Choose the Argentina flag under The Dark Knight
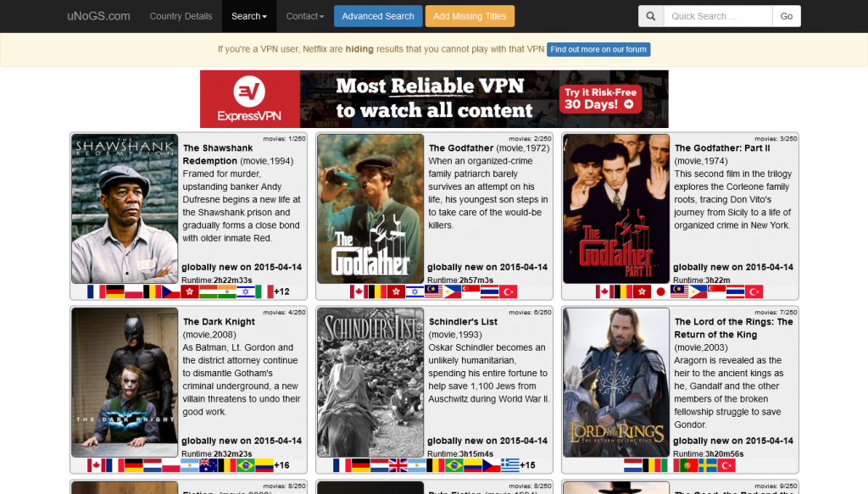Image resolution: width=868 pixels, height=494 pixels. (x=190, y=465)
